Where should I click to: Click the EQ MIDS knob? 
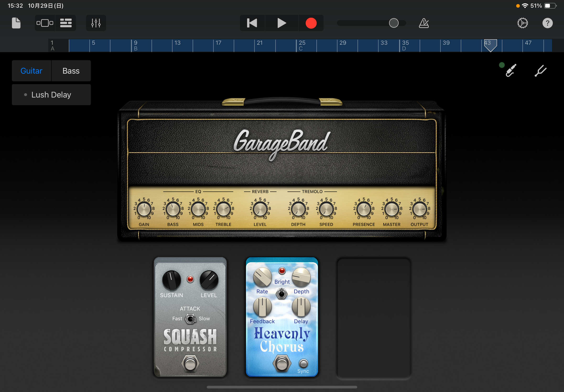pos(198,209)
